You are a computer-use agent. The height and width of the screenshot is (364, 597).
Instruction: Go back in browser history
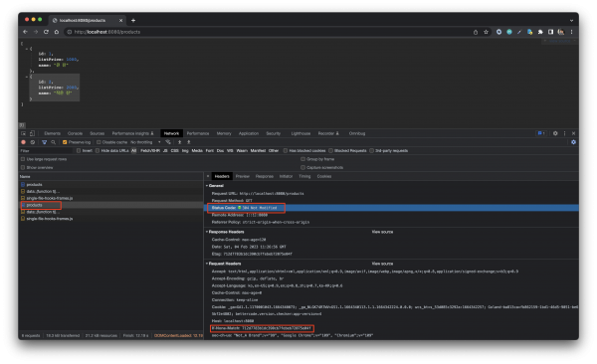(x=25, y=32)
